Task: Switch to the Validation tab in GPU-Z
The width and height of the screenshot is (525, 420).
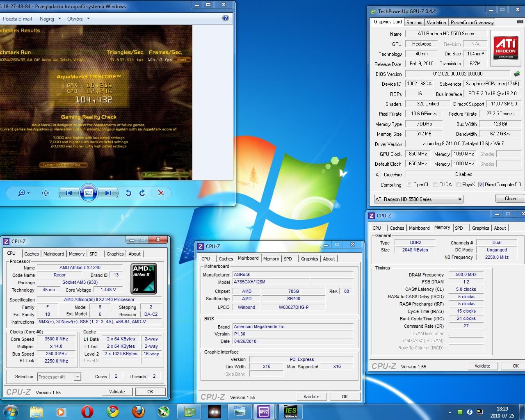Action: click(x=436, y=23)
